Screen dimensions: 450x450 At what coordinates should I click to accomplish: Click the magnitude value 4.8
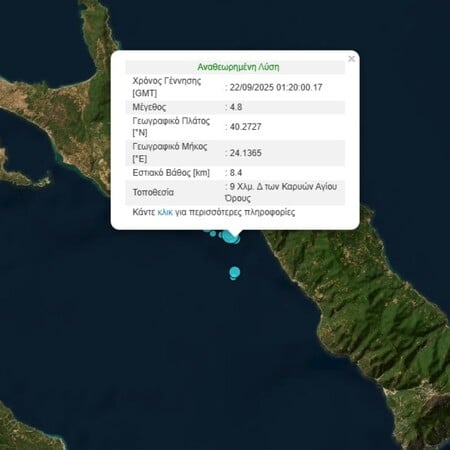click(x=236, y=107)
